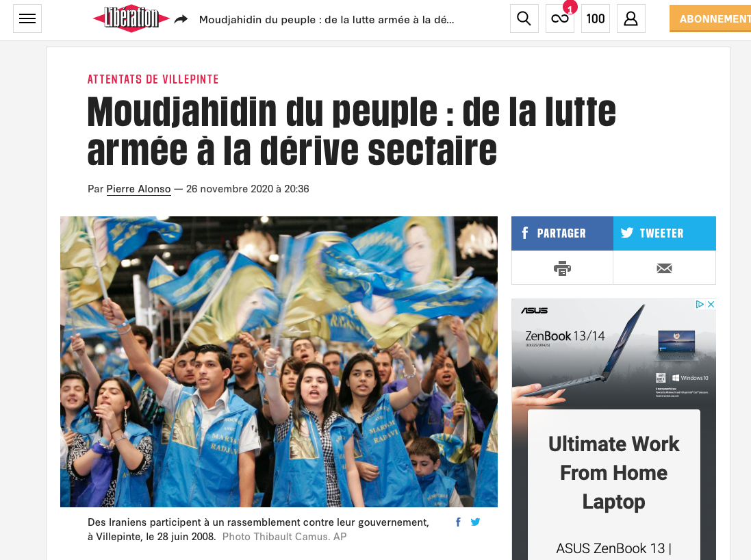Open the search magnifier icon
751x560 pixels.
[524, 18]
